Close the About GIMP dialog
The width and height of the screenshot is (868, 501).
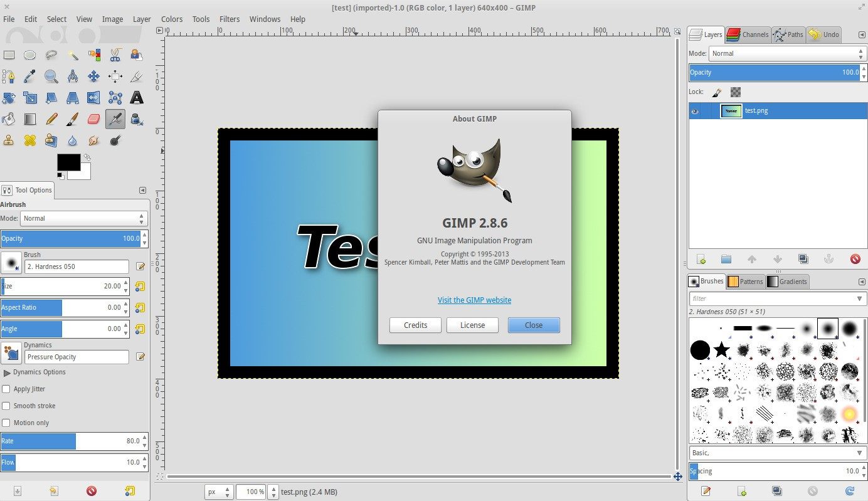pyautogui.click(x=534, y=325)
